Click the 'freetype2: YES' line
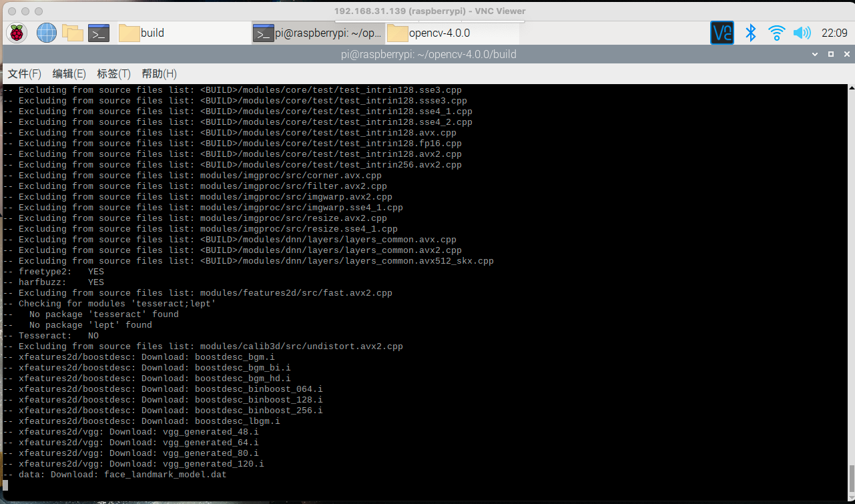The height and width of the screenshot is (504, 855). click(x=53, y=272)
